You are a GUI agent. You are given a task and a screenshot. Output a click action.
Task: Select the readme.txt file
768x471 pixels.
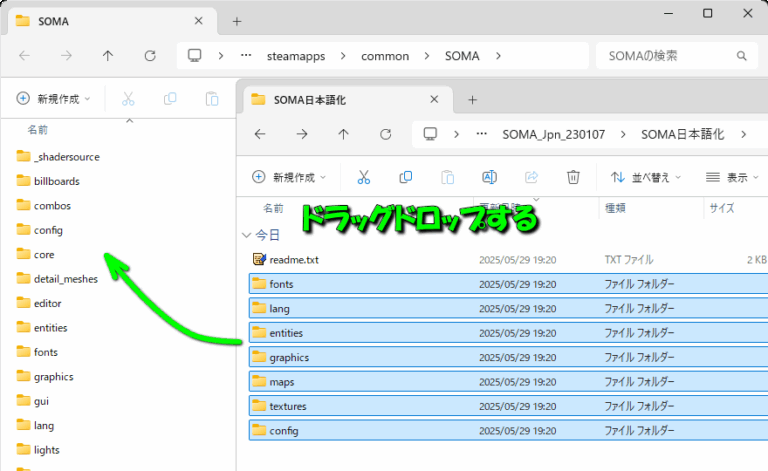pyautogui.click(x=294, y=260)
